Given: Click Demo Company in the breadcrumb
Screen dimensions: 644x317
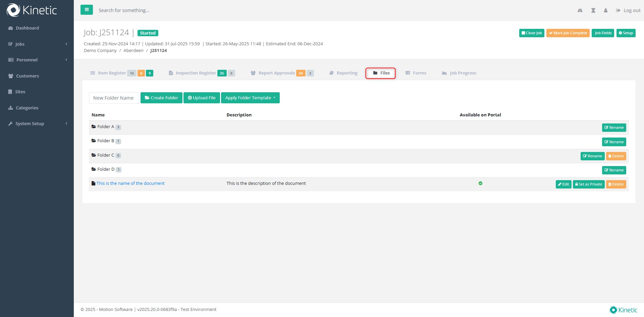Looking at the screenshot, I should point(100,51).
